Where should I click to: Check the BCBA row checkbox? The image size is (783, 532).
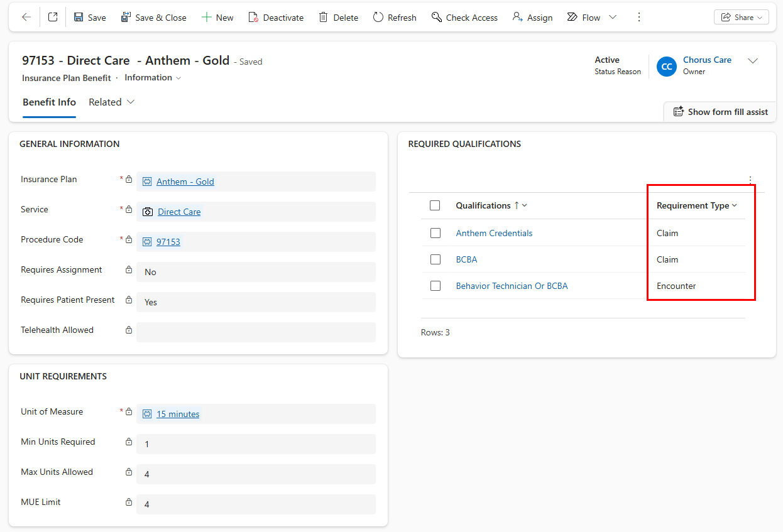pyautogui.click(x=435, y=259)
